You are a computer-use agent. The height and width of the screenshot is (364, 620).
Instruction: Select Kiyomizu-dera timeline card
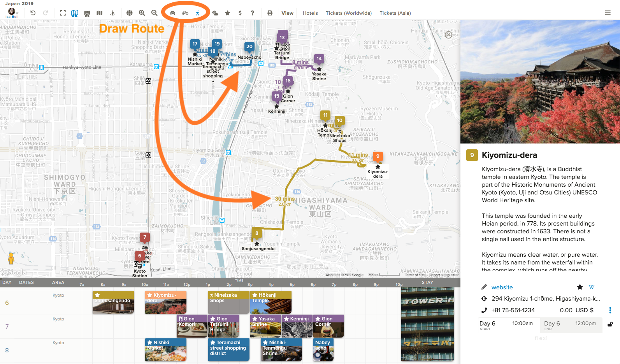click(166, 303)
